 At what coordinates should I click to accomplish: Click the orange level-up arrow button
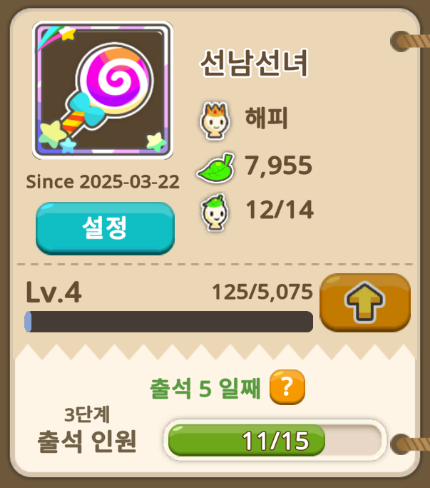(x=365, y=302)
